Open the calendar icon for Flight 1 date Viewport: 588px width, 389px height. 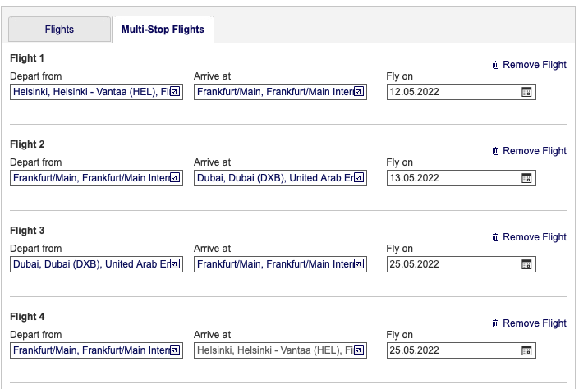[527, 92]
